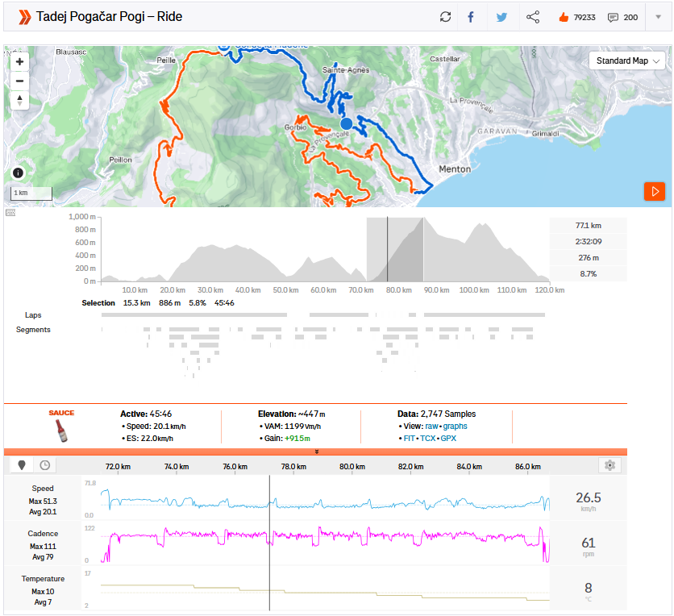The height and width of the screenshot is (616, 674).
Task: Expand the caret next to comment count
Action: tap(657, 17)
